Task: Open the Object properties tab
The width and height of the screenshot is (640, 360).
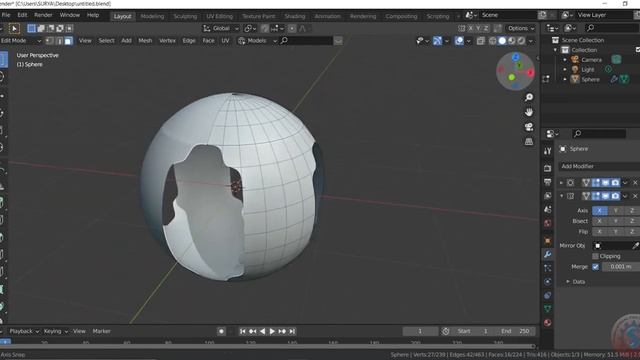Action: pyautogui.click(x=548, y=241)
